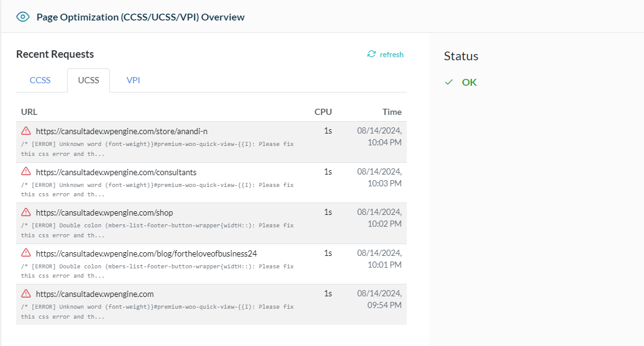The image size is (644, 346).
Task: Click the error message under consultants URL
Action: pyautogui.click(x=157, y=190)
